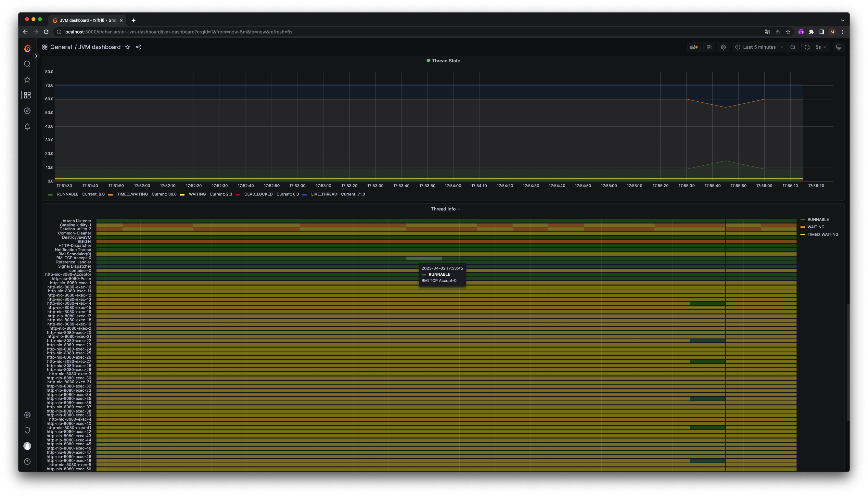This screenshot has width=868, height=496.
Task: Cycle view mode with monitor icon
Action: click(839, 47)
